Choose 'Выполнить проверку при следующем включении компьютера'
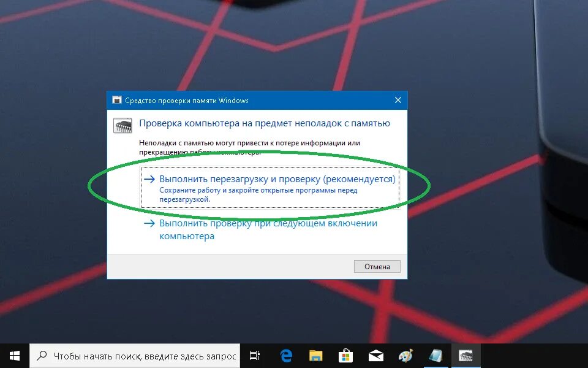This screenshot has height=368, width=588. point(270,229)
